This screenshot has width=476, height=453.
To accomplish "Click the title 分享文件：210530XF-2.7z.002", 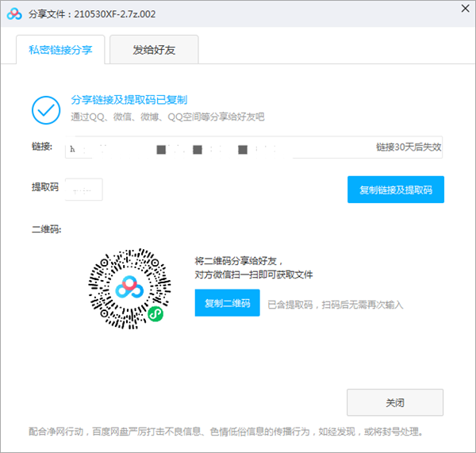I will click(92, 14).
